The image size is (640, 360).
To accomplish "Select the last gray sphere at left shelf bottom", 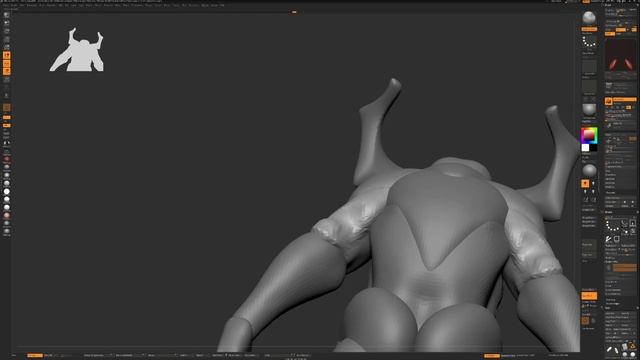I will click(7, 231).
